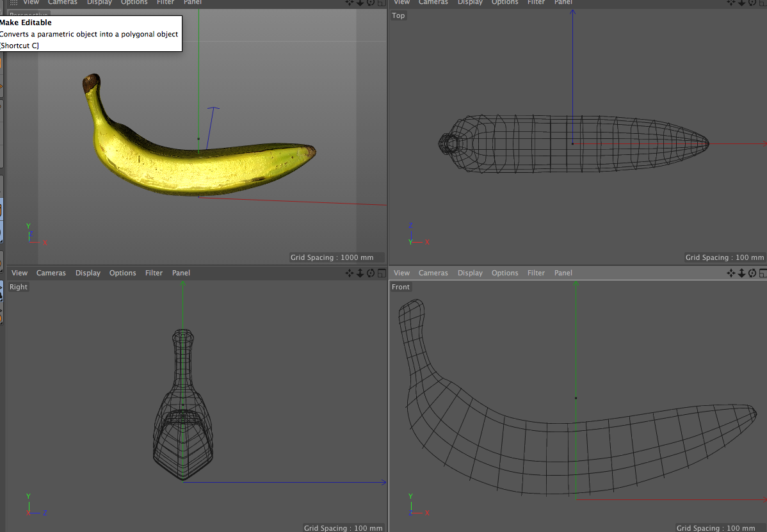Expand the Filter dropdown in Right viewport
This screenshot has height=532, width=767.
tap(154, 273)
